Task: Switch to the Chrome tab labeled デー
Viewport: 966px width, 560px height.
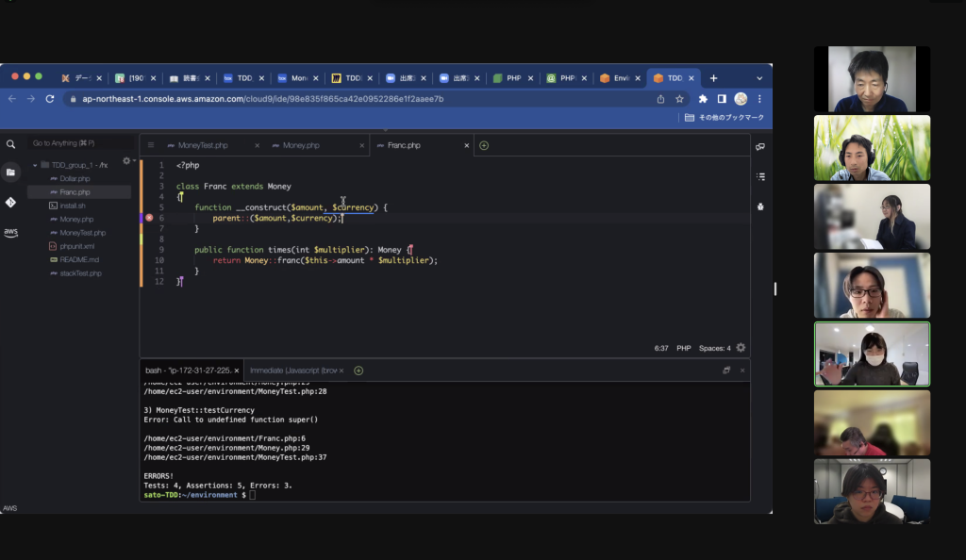Action: pyautogui.click(x=81, y=78)
